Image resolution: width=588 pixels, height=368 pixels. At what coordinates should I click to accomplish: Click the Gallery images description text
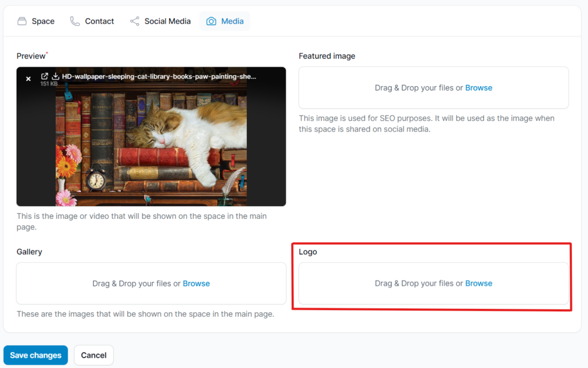pos(145,314)
